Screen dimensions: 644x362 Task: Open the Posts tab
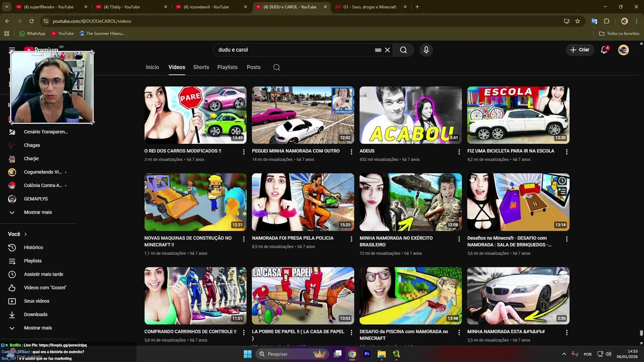[x=254, y=67]
